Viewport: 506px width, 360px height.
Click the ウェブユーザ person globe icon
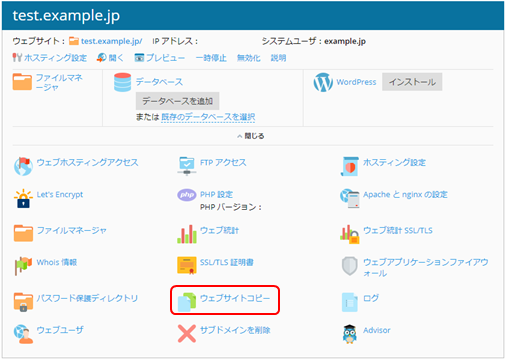click(x=23, y=334)
